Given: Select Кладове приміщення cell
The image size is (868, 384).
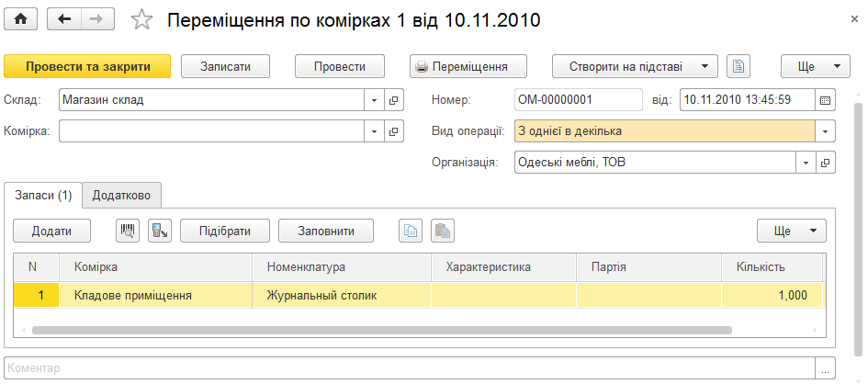Looking at the screenshot, I should (x=155, y=296).
